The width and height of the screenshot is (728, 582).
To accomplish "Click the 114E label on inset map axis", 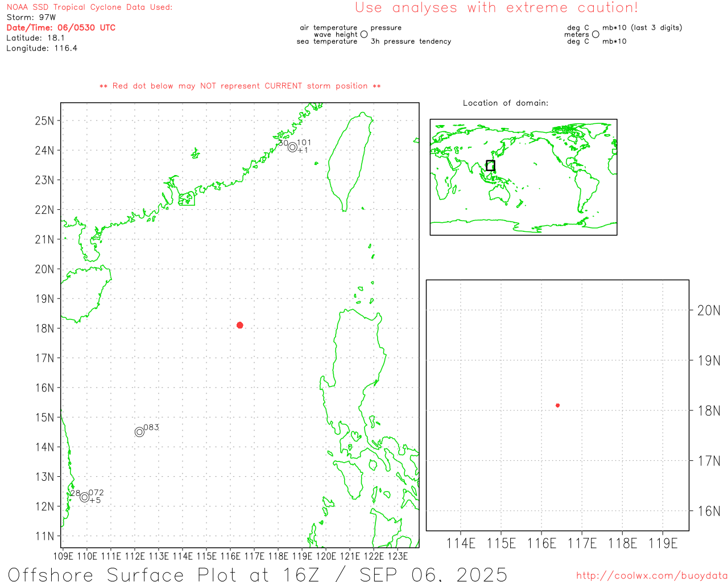I will (461, 543).
